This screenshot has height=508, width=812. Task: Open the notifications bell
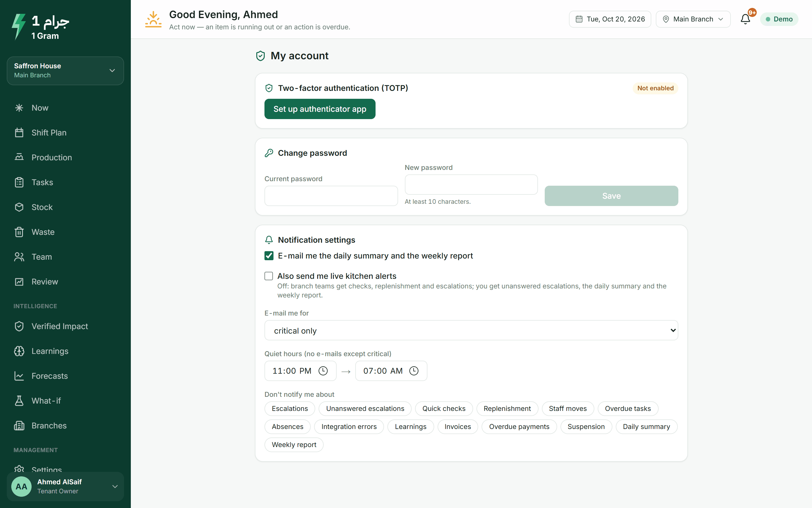click(x=745, y=19)
